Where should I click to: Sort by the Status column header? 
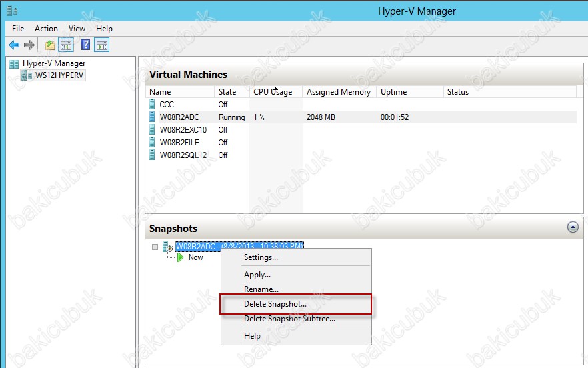tap(510, 92)
